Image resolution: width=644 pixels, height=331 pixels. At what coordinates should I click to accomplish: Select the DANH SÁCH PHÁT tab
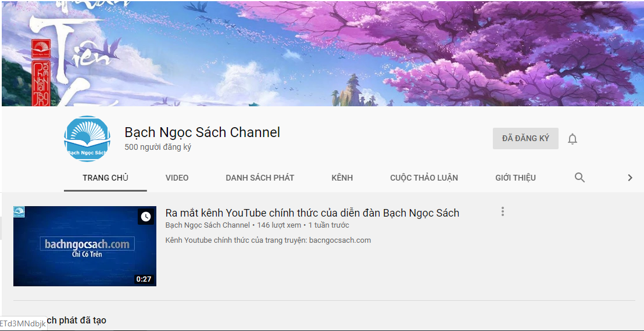[260, 178]
